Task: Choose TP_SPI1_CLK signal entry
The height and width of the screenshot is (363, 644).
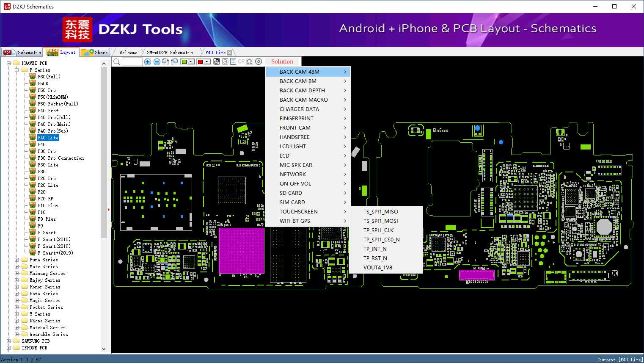Action: [x=386, y=230]
